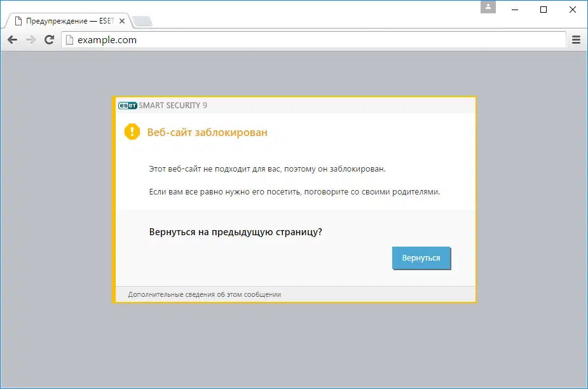Click the forward navigation arrow

pyautogui.click(x=30, y=39)
